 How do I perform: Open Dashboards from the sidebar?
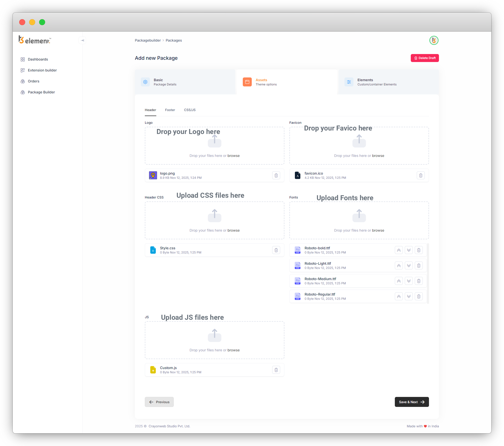38,59
